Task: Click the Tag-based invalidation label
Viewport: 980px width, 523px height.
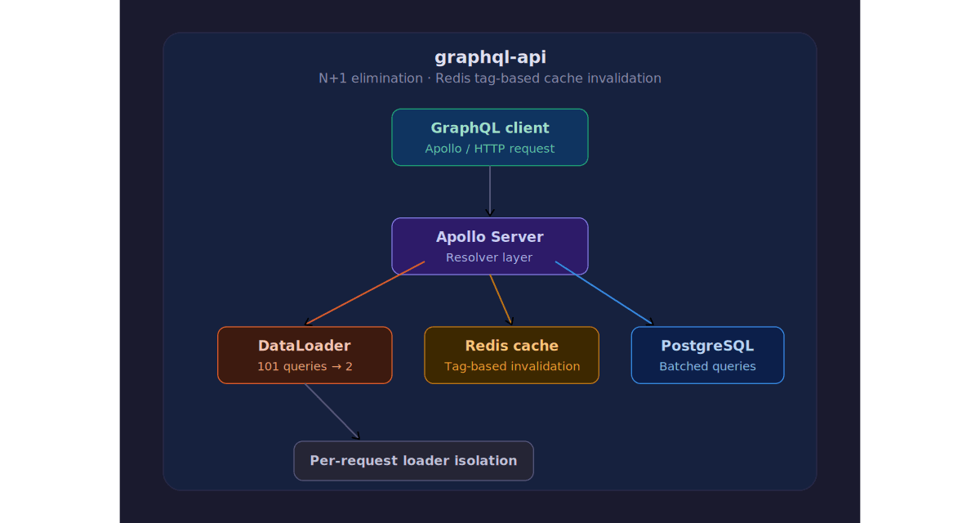Action: point(512,366)
